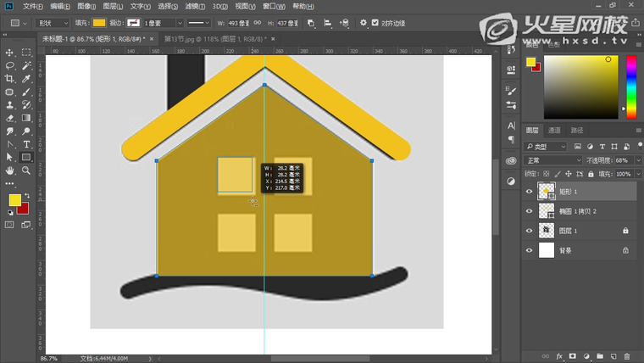The height and width of the screenshot is (363, 644).
Task: Uncheck the 对齐边缘 checkbox
Action: point(376,23)
